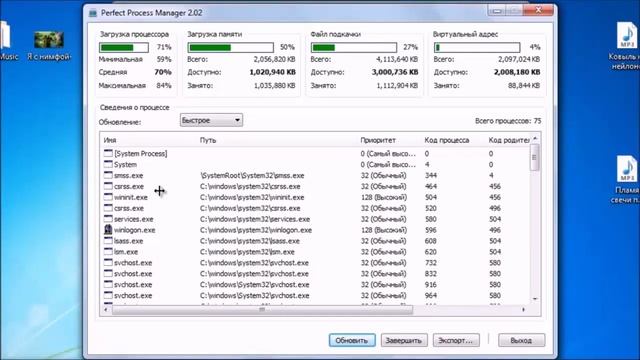Open the Я с нимфой desktop image icon
This screenshot has width=640, height=360.
click(x=49, y=40)
